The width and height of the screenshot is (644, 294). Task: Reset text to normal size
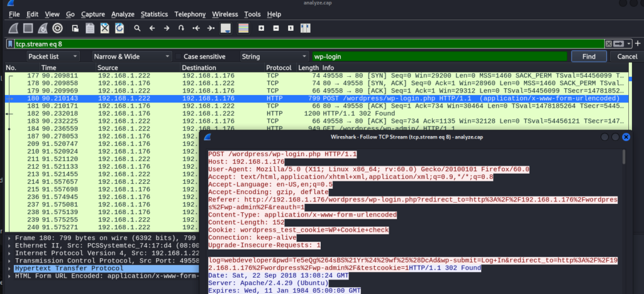(291, 28)
